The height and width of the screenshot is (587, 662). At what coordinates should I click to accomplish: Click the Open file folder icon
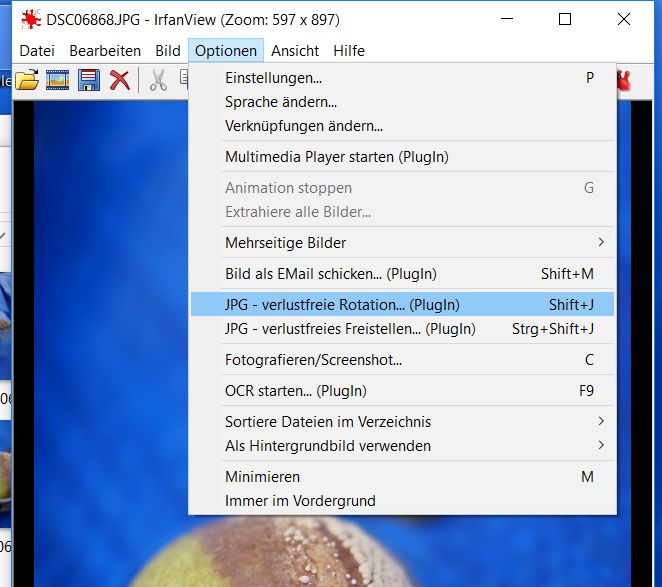point(27,80)
